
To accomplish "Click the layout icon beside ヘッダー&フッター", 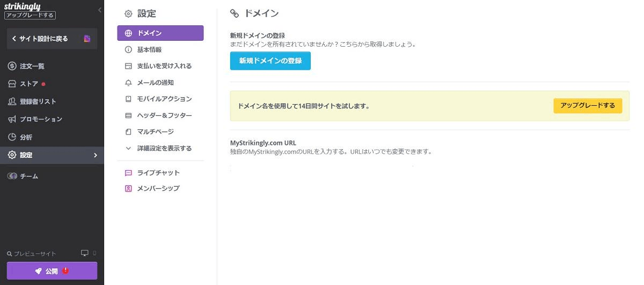I will [x=128, y=115].
